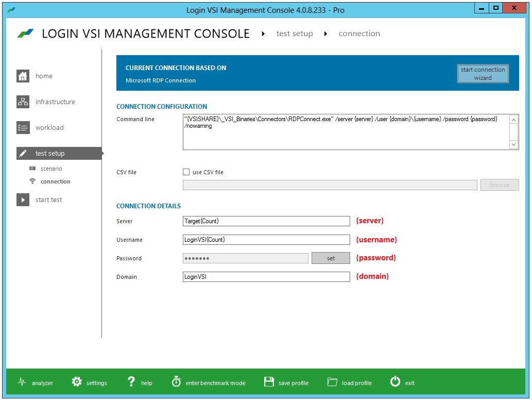
Task: Click command line scrollbar down arrow
Action: (x=513, y=145)
